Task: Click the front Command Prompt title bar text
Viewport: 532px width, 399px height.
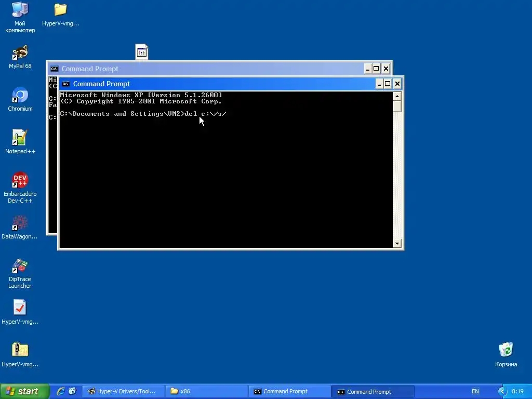Action: [101, 84]
